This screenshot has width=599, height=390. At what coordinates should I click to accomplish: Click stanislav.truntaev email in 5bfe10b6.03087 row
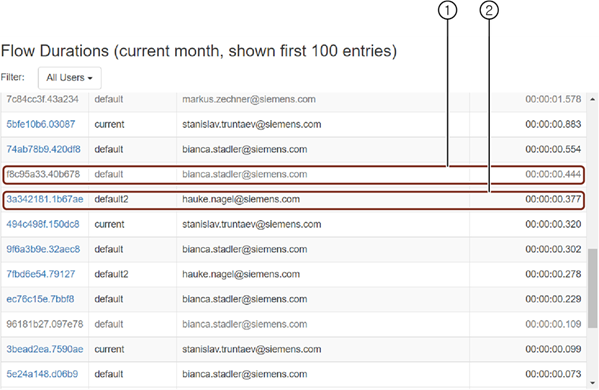pyautogui.click(x=251, y=124)
